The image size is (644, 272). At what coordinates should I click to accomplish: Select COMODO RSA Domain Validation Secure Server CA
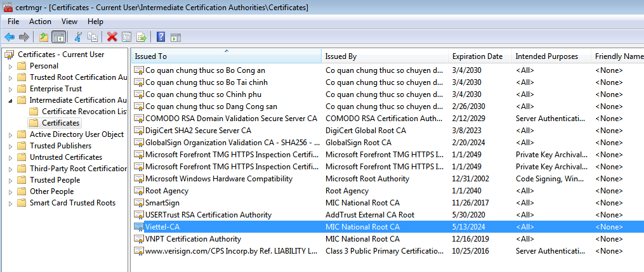[x=231, y=119]
